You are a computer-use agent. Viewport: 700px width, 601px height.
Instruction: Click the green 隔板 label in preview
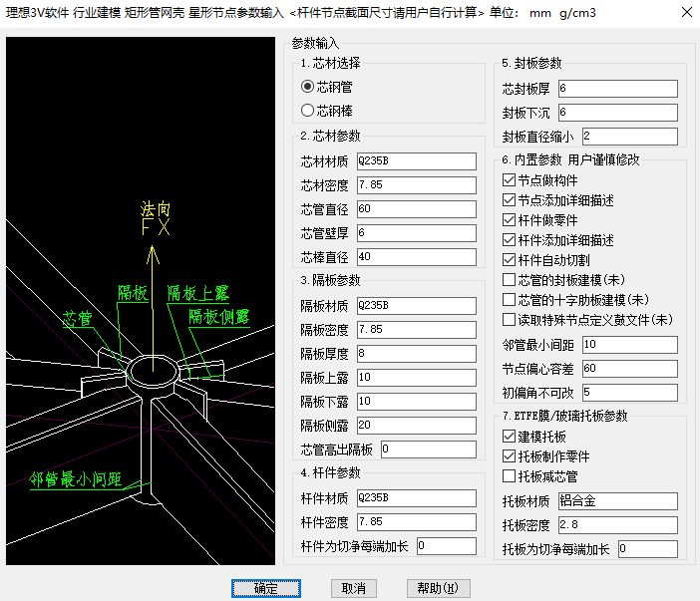point(133,294)
